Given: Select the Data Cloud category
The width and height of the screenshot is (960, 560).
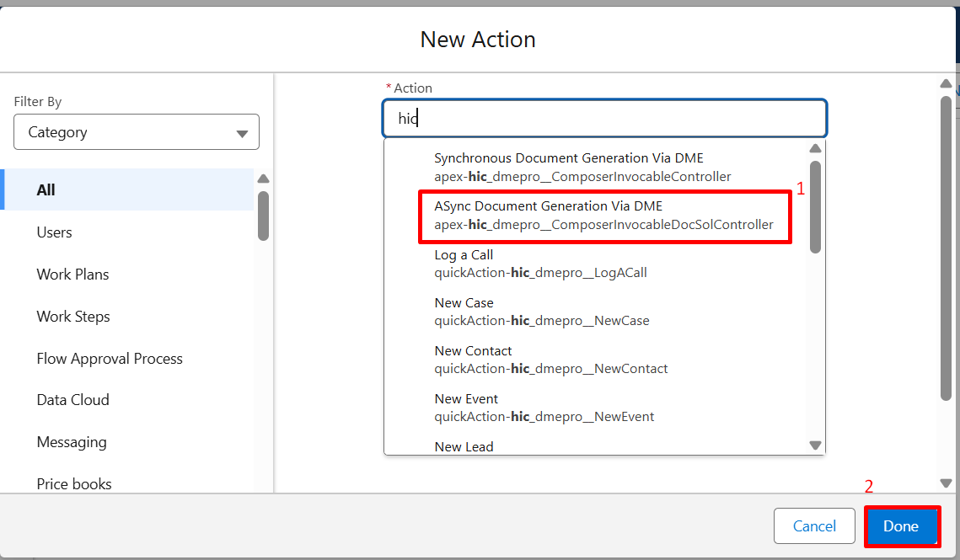Looking at the screenshot, I should tap(127, 400).
